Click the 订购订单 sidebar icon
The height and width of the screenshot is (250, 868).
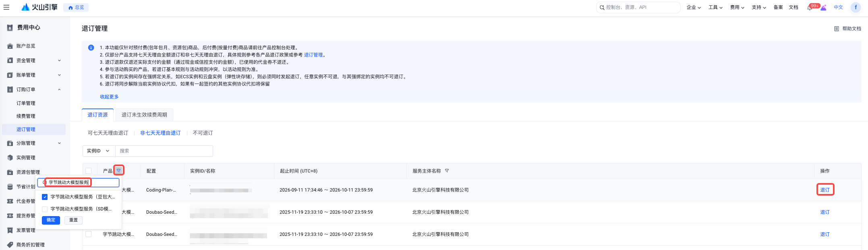click(x=10, y=90)
